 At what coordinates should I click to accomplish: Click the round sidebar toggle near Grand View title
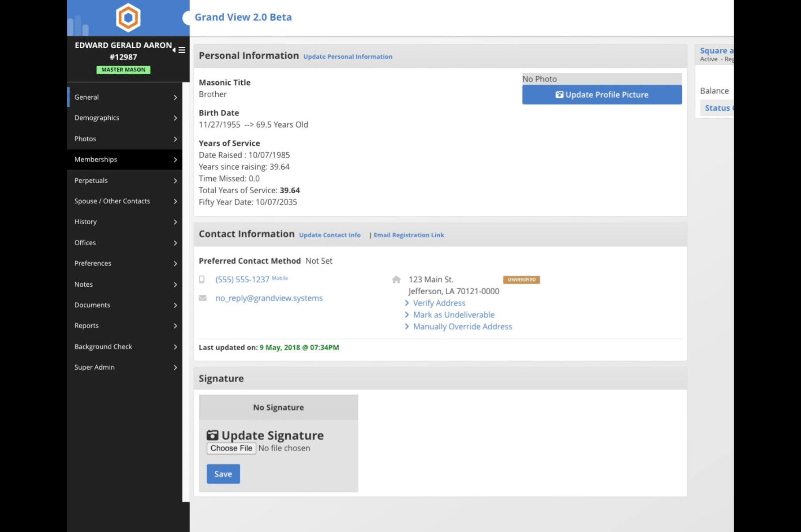tap(186, 18)
